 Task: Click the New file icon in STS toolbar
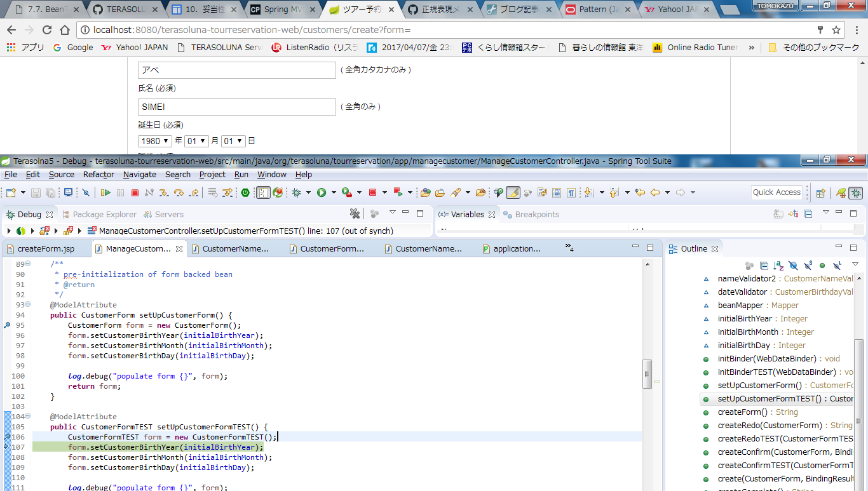(11, 192)
